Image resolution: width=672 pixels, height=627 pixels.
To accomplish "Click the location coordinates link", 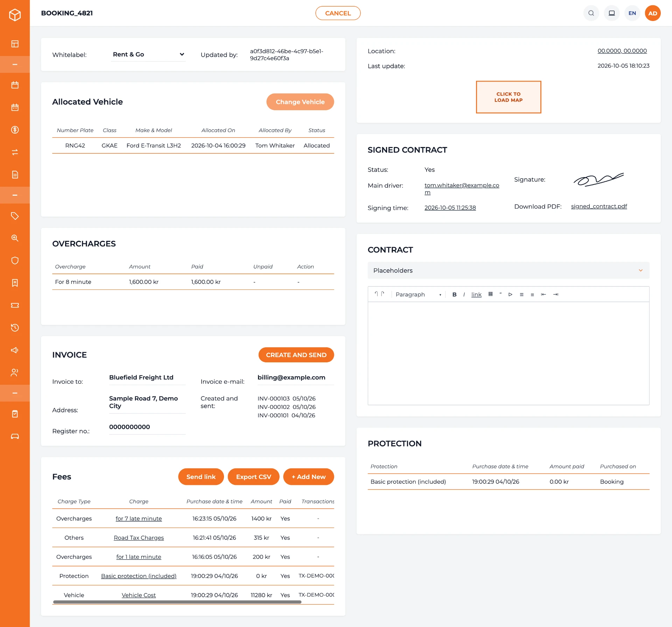I will coord(622,51).
